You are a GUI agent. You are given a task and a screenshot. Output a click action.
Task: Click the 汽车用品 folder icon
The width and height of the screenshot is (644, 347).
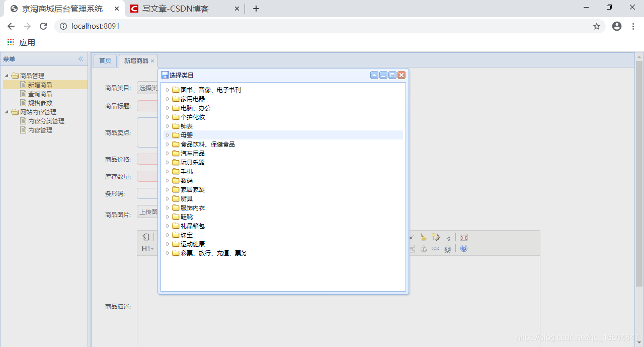[x=176, y=154]
